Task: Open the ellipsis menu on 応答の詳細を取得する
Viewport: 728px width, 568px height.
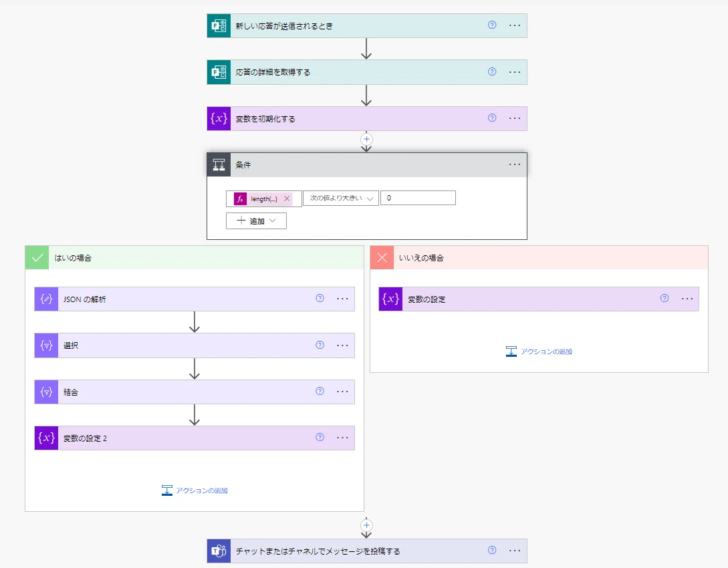Action: click(x=515, y=72)
